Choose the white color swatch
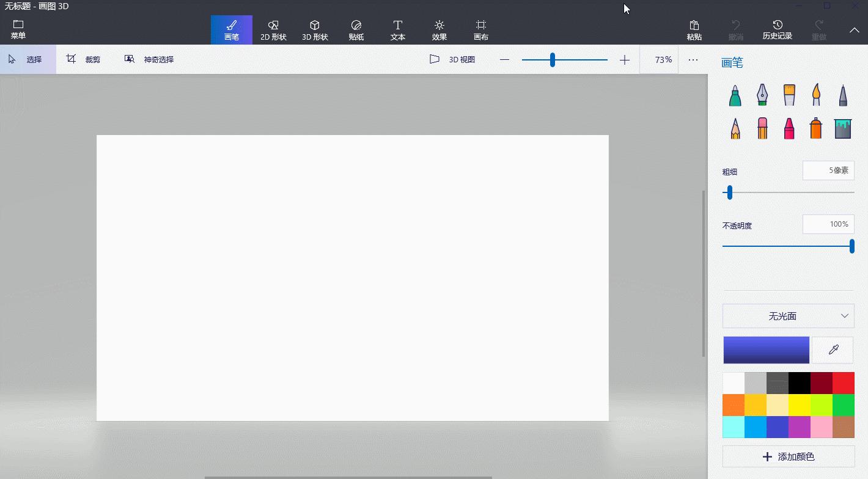The height and width of the screenshot is (479, 868). [x=734, y=383]
